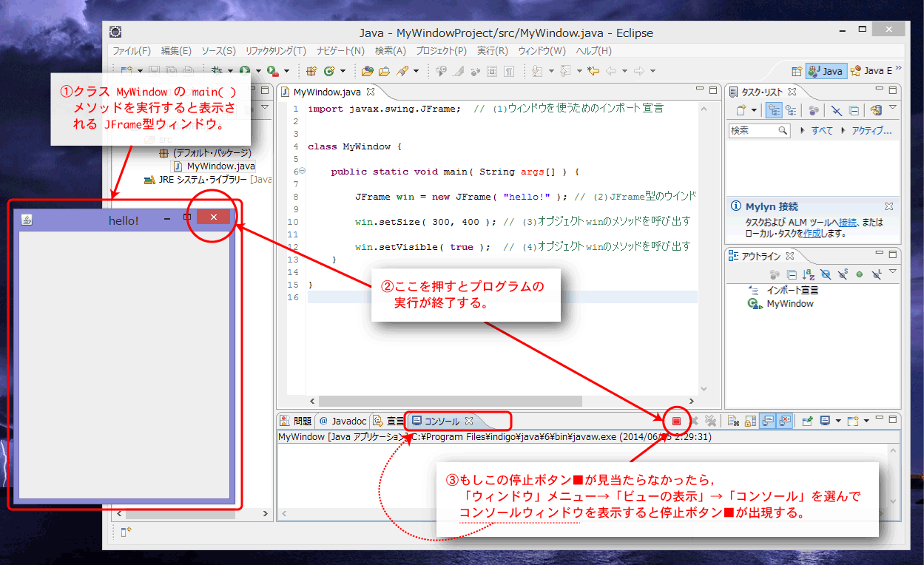
Task: Collapse the main method fold marker at line 6
Action: pyautogui.click(x=302, y=171)
